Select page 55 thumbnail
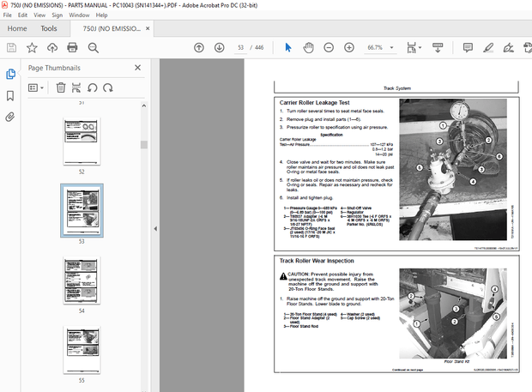This screenshot has height=392, width=532. [x=82, y=350]
